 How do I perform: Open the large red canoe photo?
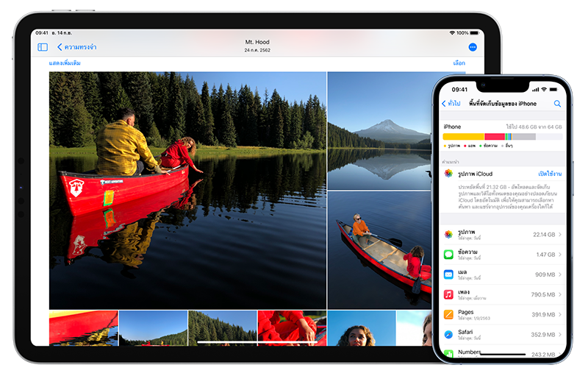(187, 191)
